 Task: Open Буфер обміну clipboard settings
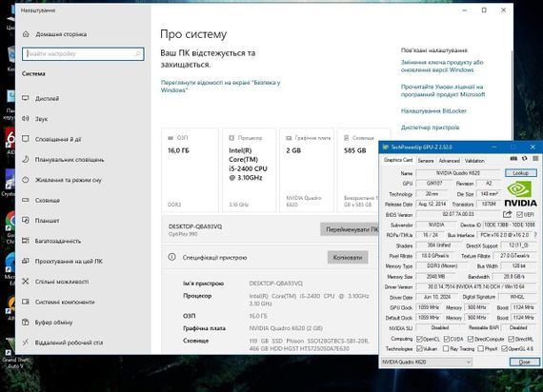tap(47, 323)
